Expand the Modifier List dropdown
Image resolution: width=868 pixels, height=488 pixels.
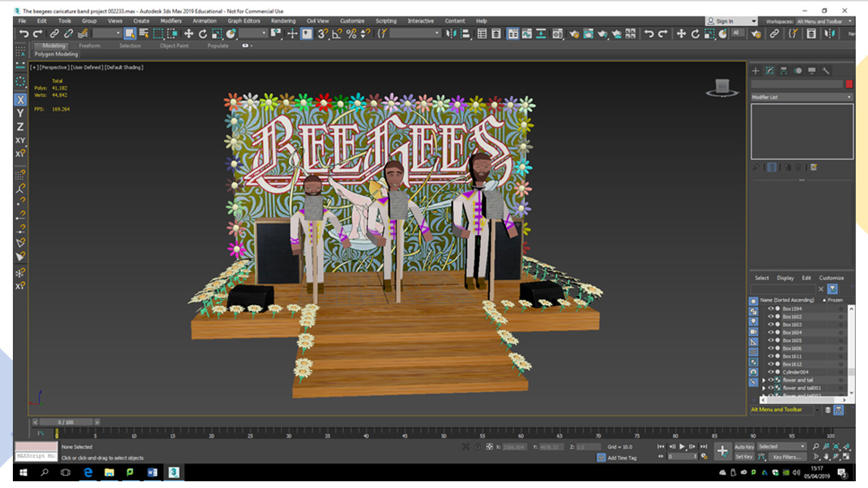pyautogui.click(x=802, y=97)
